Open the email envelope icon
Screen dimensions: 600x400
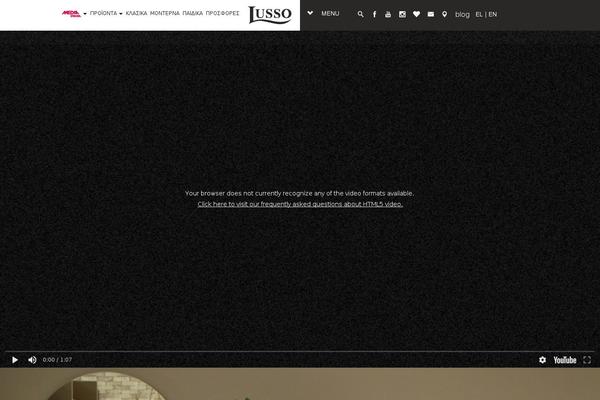point(430,14)
